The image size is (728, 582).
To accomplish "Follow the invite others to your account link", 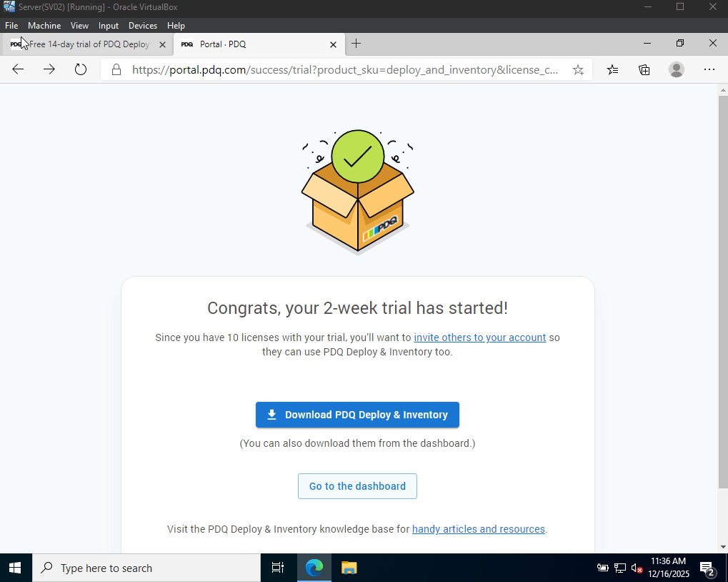I will [x=479, y=337].
